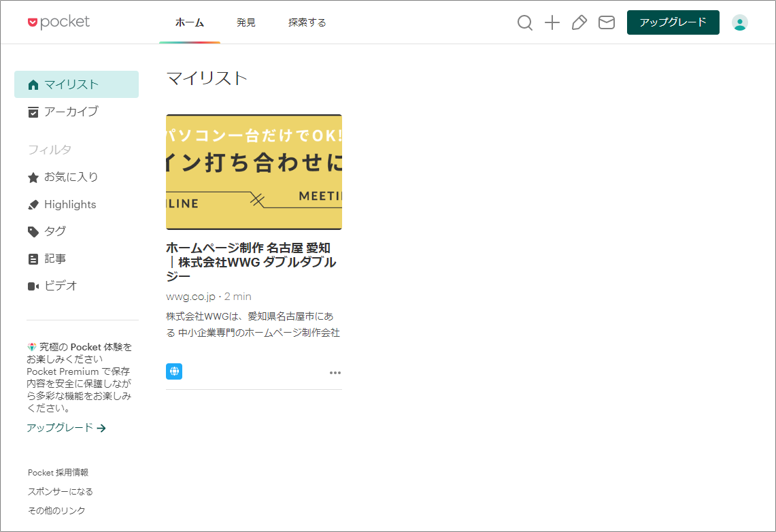The width and height of the screenshot is (776, 532).
Task: Open the article thumbnail image
Action: pos(254,172)
